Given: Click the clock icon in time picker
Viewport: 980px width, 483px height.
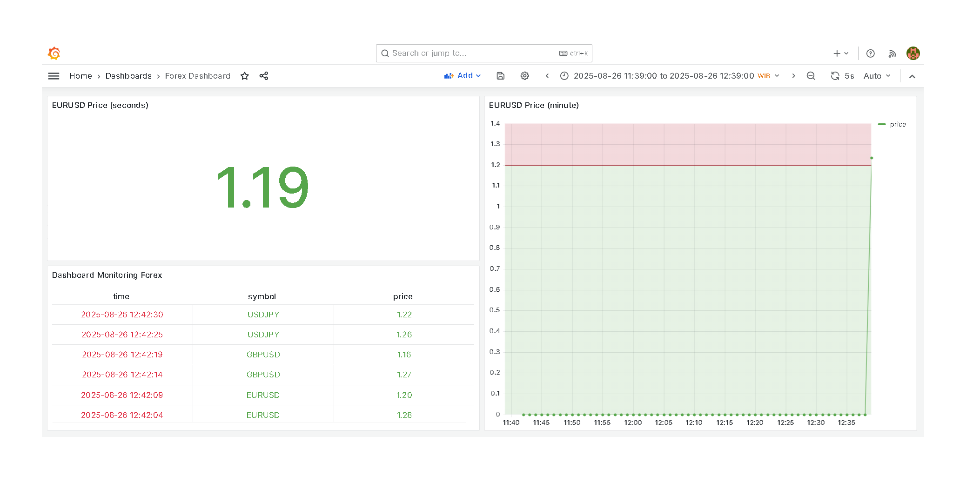Looking at the screenshot, I should point(564,76).
